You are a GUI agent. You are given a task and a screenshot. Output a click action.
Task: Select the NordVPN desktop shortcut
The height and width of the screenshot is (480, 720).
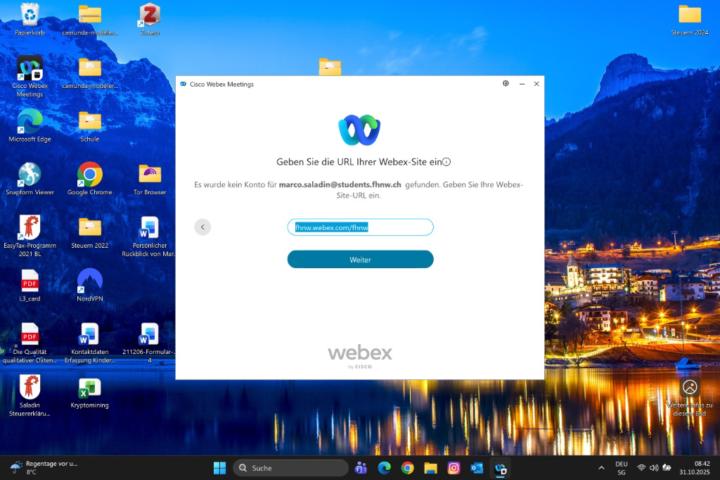click(x=90, y=285)
